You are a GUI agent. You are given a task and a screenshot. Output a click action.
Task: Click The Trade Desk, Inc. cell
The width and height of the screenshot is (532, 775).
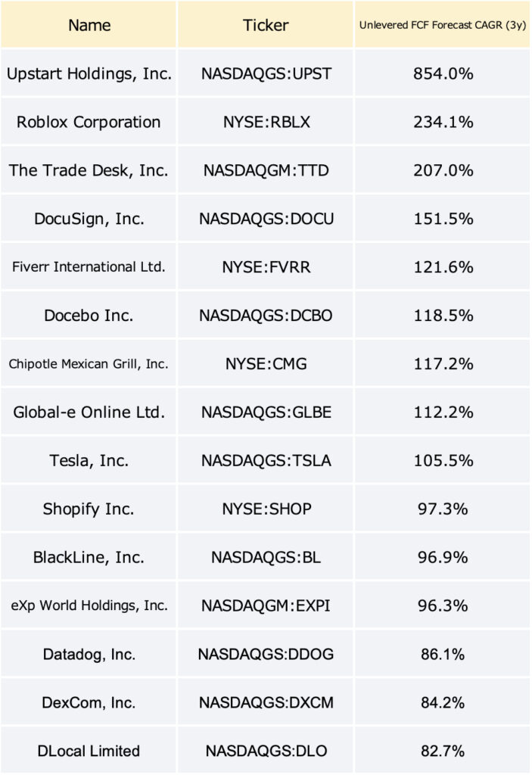pyautogui.click(x=89, y=170)
